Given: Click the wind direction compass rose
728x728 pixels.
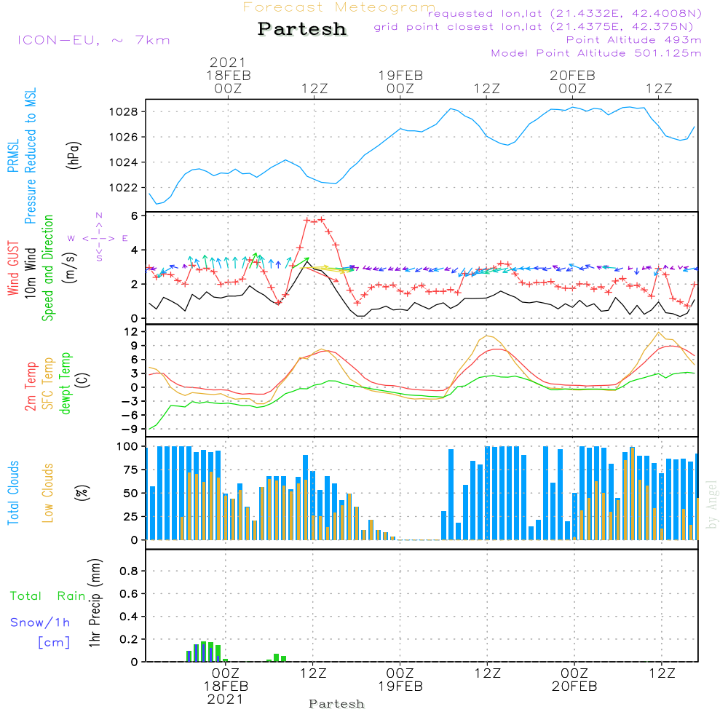Looking at the screenshot, I should [98, 237].
